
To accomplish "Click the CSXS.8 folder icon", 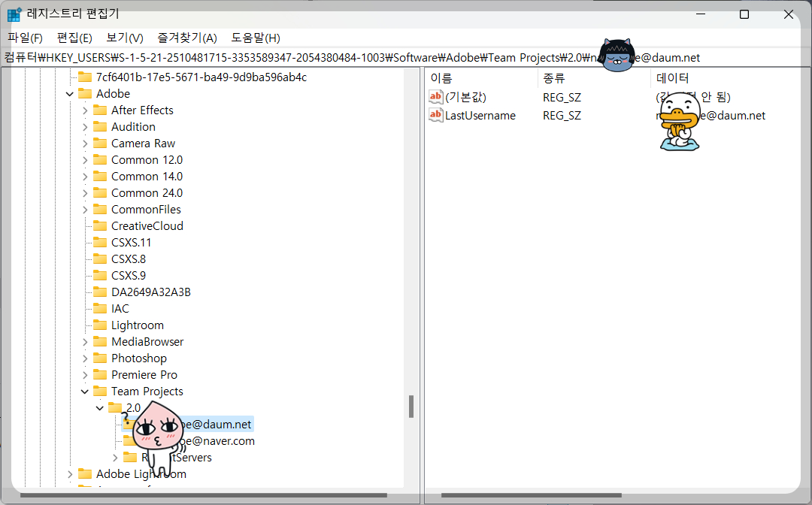I will click(x=100, y=259).
